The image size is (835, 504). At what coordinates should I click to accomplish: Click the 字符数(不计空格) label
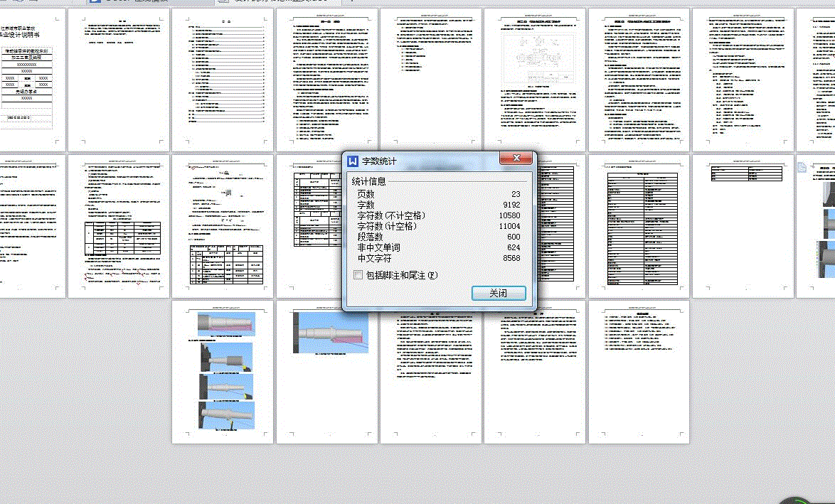click(x=391, y=215)
